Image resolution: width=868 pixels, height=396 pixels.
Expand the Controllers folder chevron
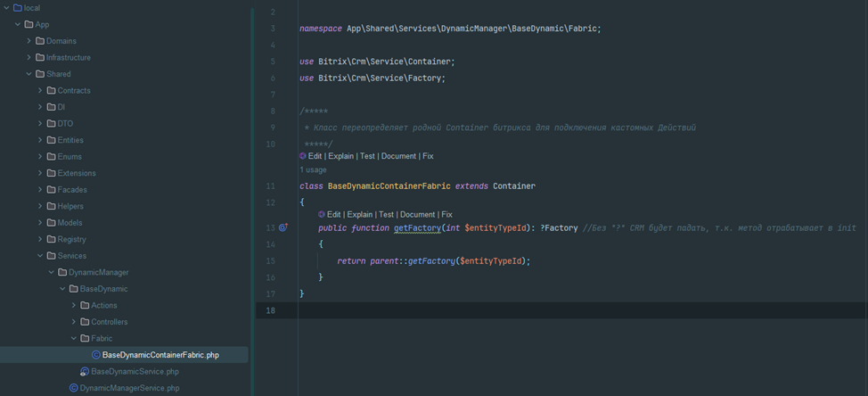tap(74, 322)
